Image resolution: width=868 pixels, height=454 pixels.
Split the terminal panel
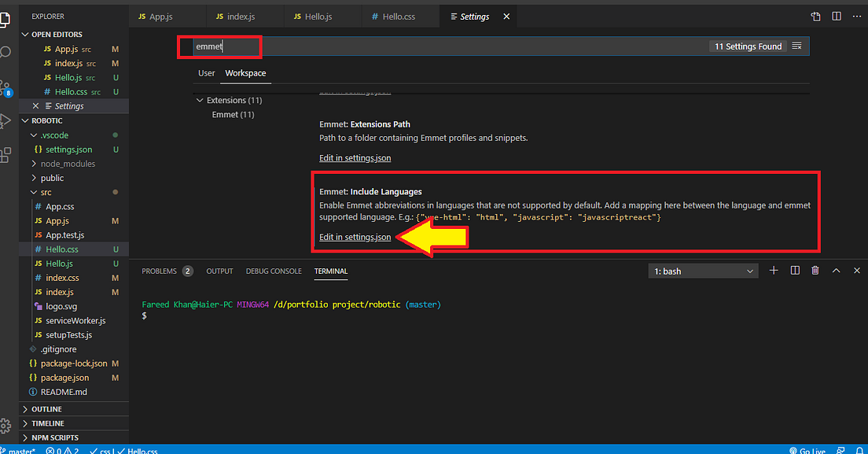point(794,270)
